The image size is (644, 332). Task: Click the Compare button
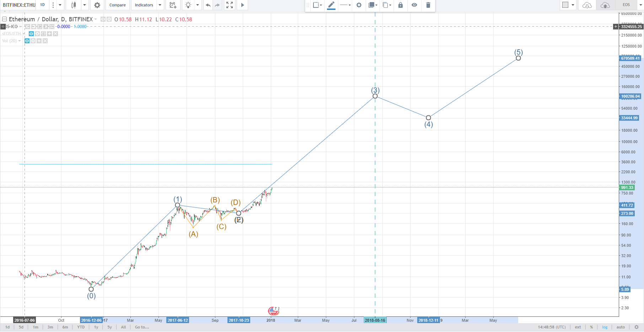(x=117, y=5)
